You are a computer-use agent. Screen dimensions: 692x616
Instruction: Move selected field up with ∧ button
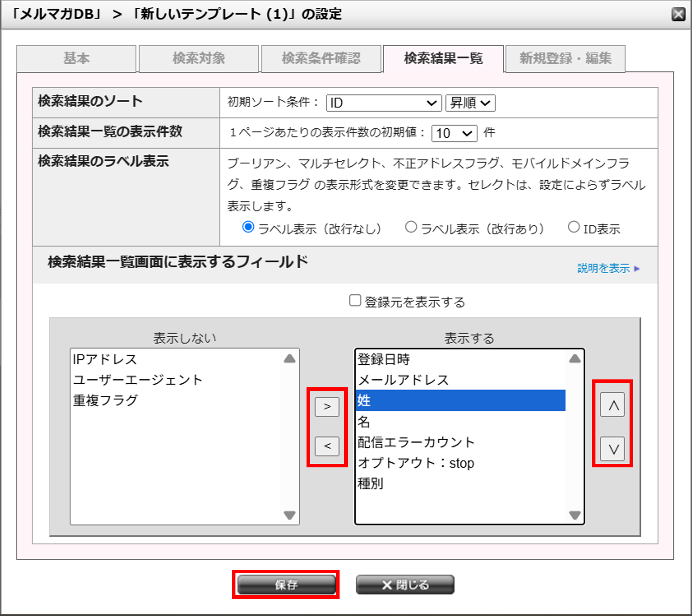tap(612, 405)
